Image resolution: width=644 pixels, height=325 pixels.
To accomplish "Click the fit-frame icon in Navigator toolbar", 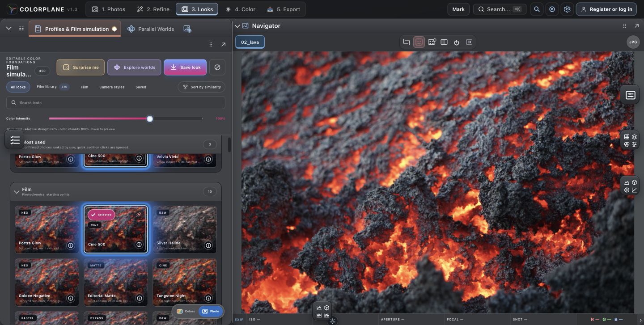I will coord(469,42).
